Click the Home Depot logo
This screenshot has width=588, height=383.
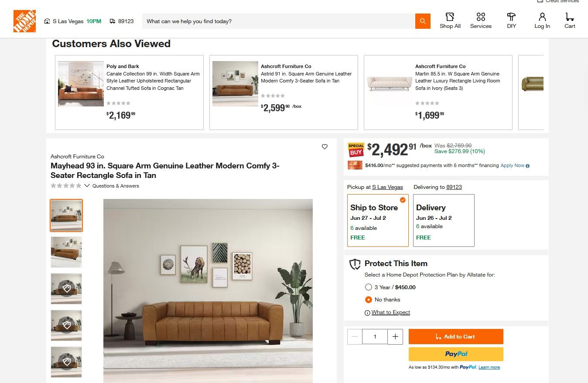pyautogui.click(x=24, y=21)
